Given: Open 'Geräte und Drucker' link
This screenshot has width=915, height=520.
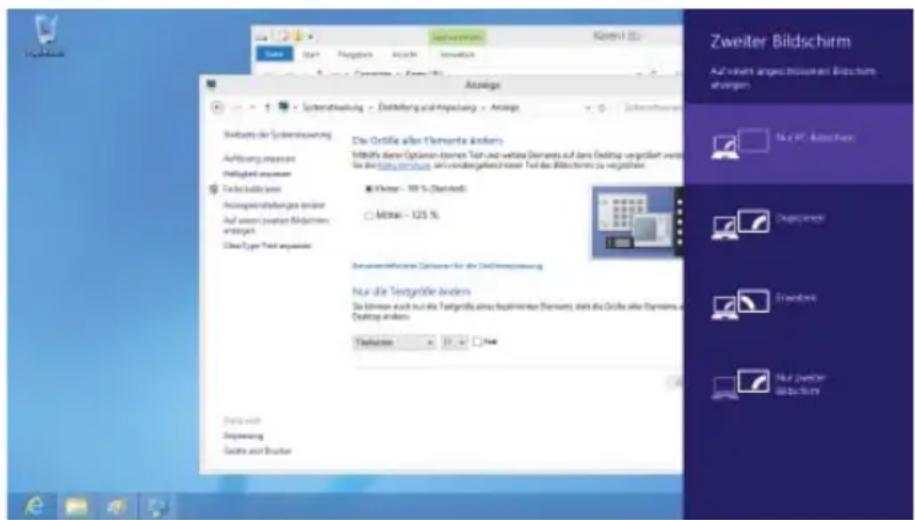Looking at the screenshot, I should 257,451.
